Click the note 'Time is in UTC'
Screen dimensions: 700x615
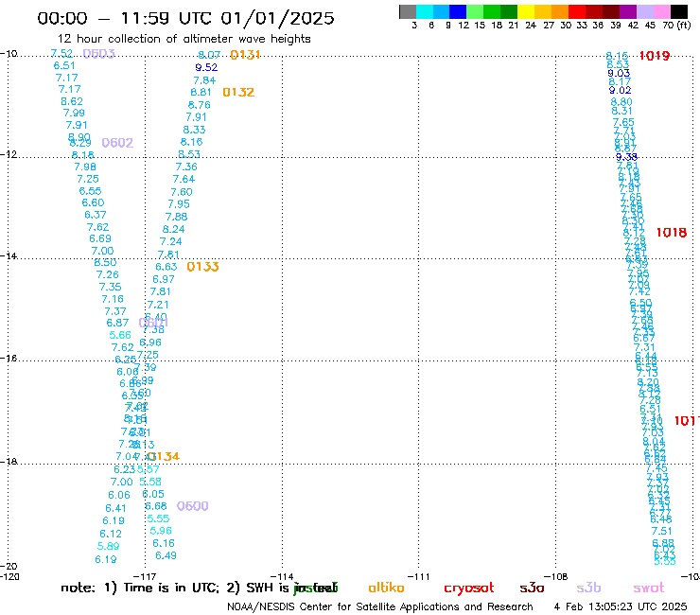click(x=171, y=588)
